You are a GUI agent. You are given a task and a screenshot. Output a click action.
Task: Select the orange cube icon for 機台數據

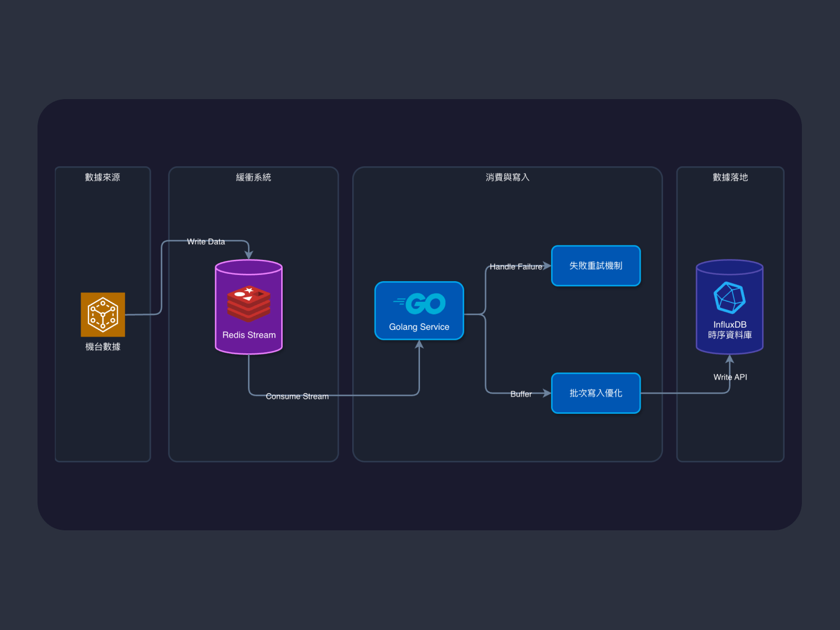[x=102, y=314]
